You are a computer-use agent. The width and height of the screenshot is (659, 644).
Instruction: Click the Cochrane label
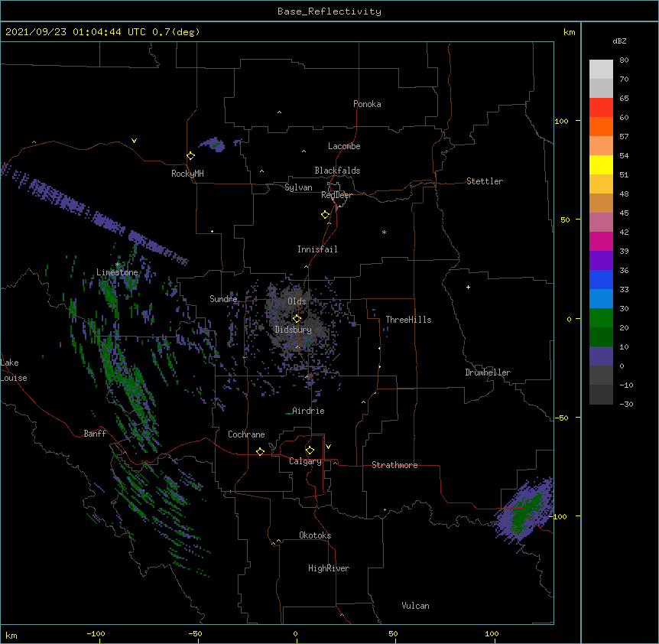click(x=246, y=434)
